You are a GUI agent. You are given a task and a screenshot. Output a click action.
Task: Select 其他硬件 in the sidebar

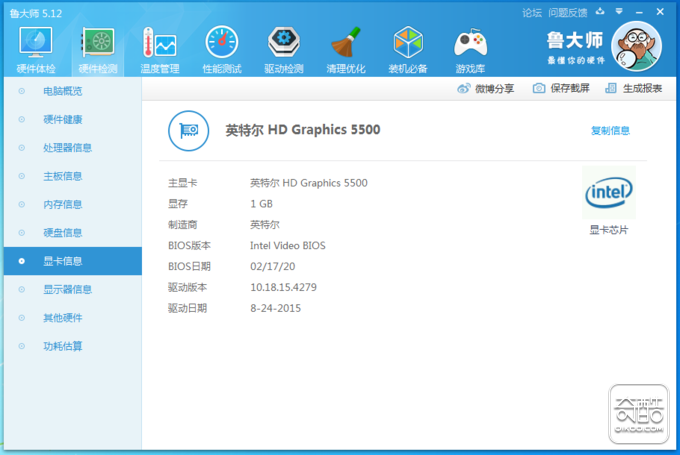(73, 318)
